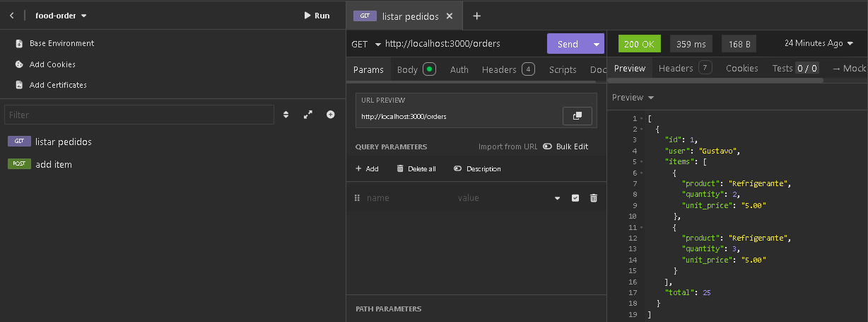Copy the URL preview with copy icon
The height and width of the screenshot is (322, 868).
click(x=577, y=116)
